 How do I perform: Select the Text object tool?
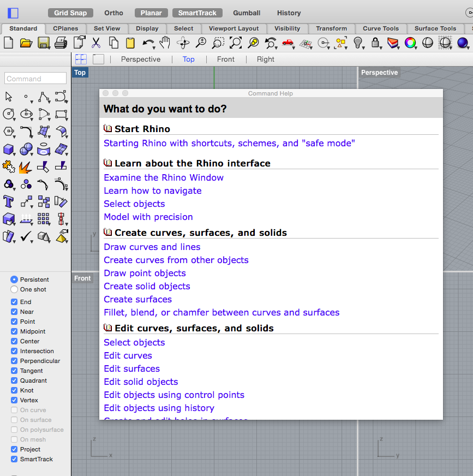(x=8, y=201)
